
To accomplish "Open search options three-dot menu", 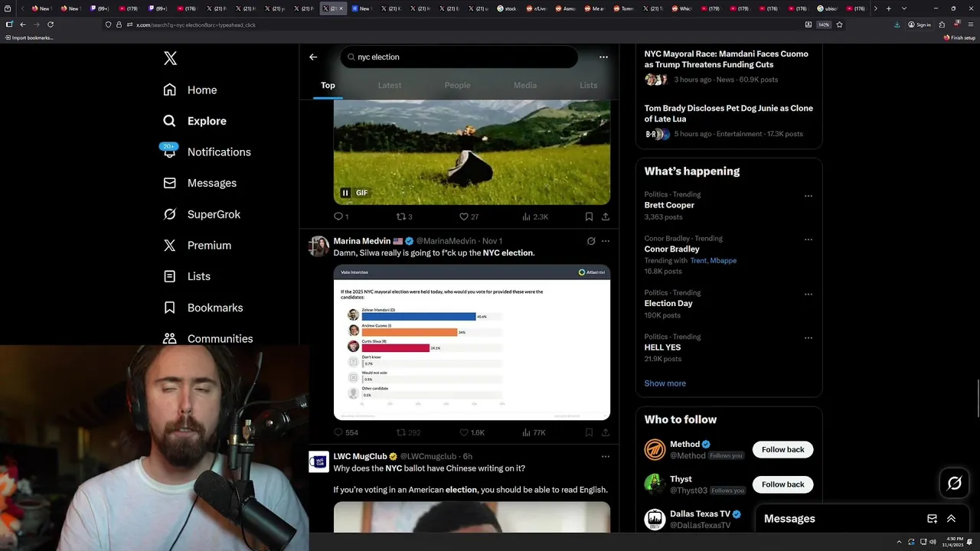I will [603, 57].
